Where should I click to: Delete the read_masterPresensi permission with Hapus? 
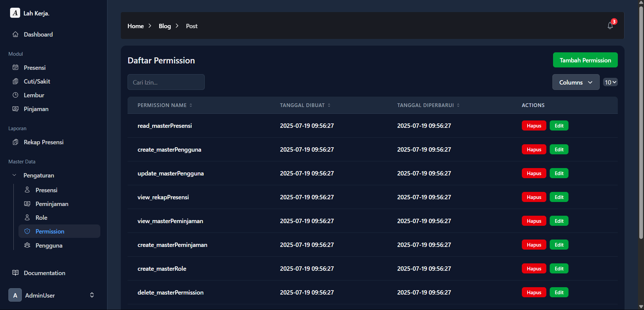pos(534,125)
